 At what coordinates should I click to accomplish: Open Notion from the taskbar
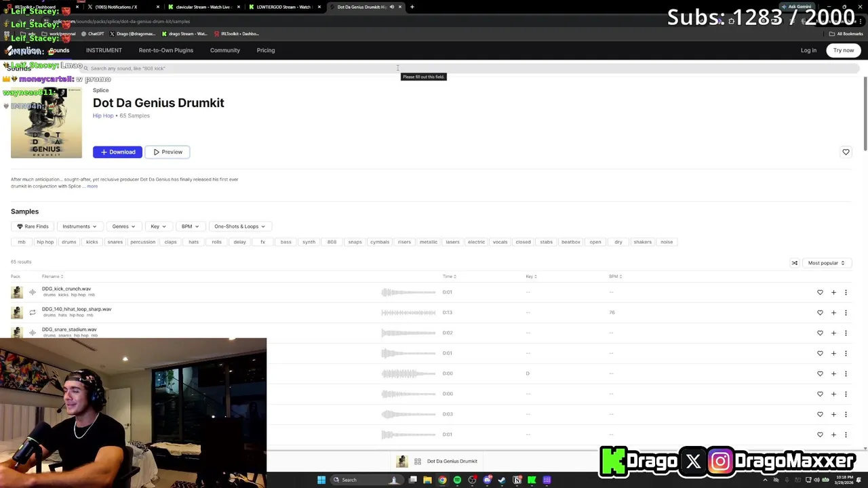pos(517,480)
